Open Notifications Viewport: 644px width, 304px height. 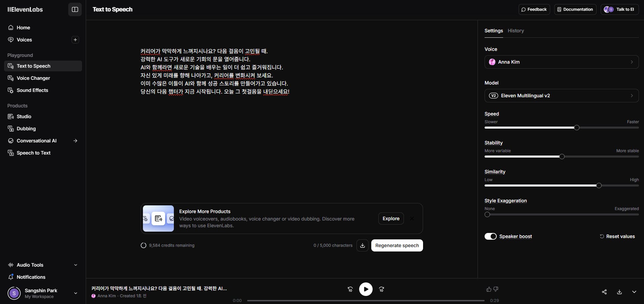43,277
